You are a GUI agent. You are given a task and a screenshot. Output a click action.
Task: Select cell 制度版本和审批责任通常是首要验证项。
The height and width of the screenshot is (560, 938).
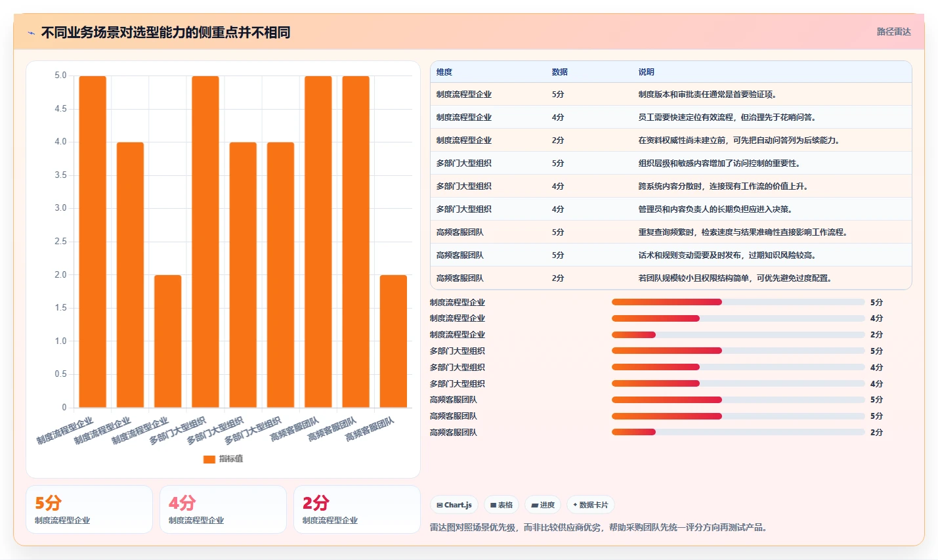[x=708, y=95]
